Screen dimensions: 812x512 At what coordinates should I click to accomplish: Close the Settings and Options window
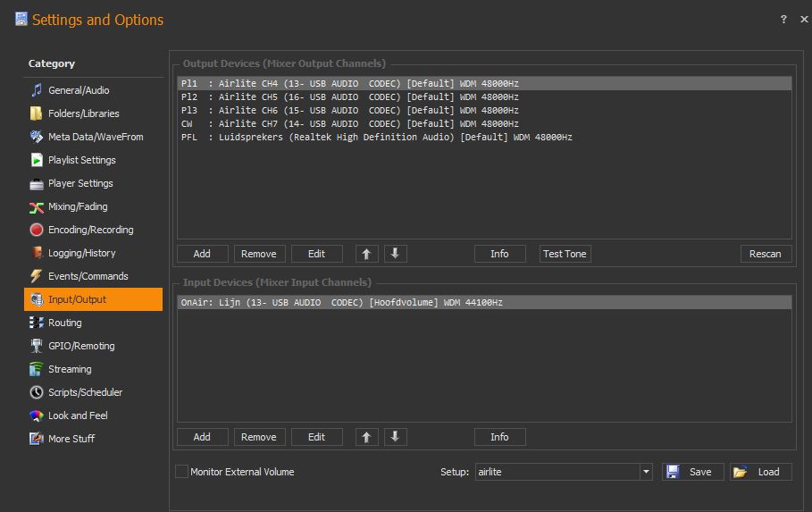[804, 19]
